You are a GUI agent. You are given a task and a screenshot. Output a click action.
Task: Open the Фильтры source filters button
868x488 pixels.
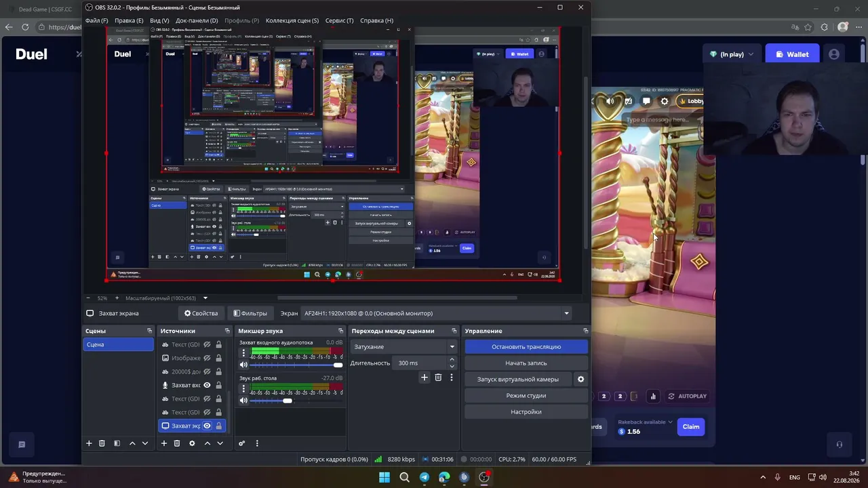(250, 313)
